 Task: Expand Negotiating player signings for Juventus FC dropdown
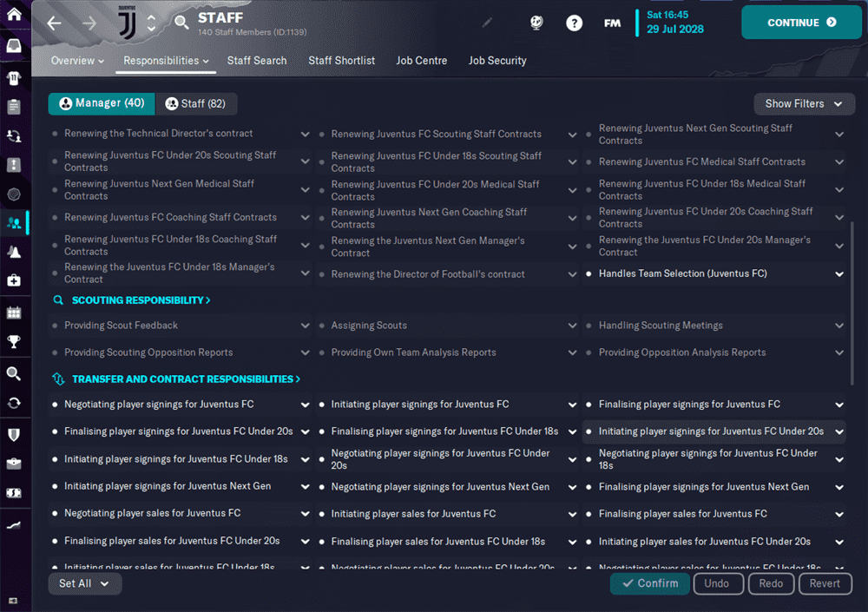[305, 405]
